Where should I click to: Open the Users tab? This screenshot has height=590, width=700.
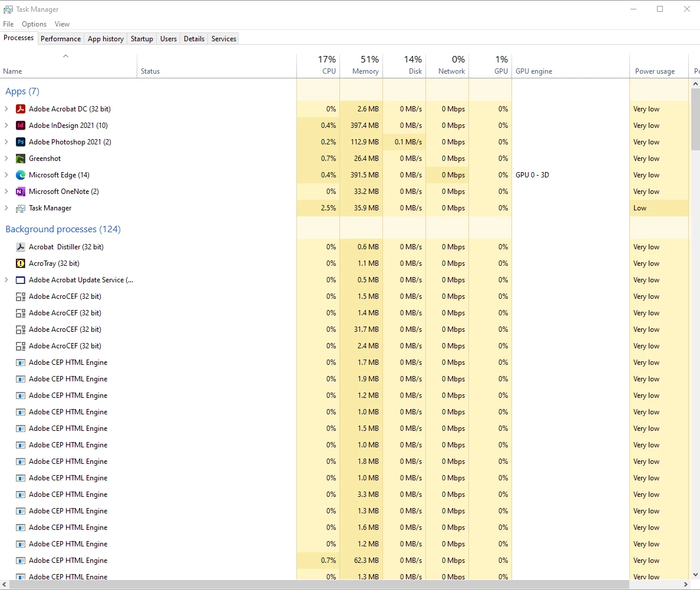[169, 39]
